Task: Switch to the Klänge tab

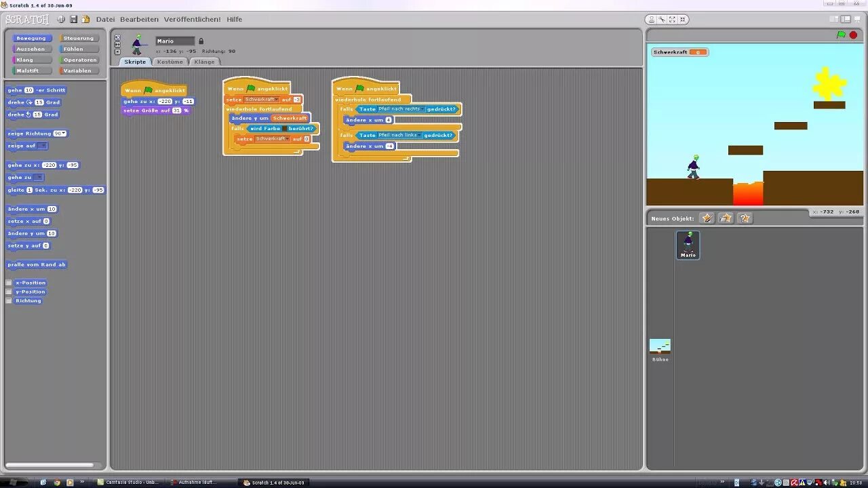Action: pyautogui.click(x=204, y=62)
